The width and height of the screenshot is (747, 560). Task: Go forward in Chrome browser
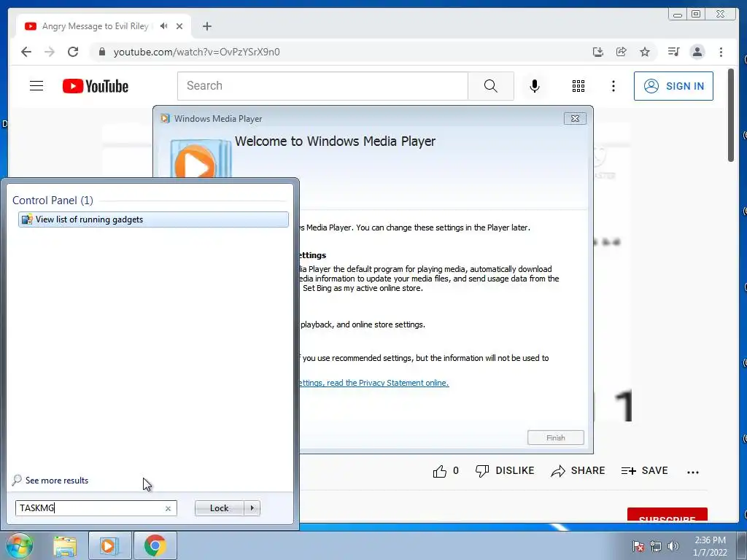pyautogui.click(x=50, y=52)
